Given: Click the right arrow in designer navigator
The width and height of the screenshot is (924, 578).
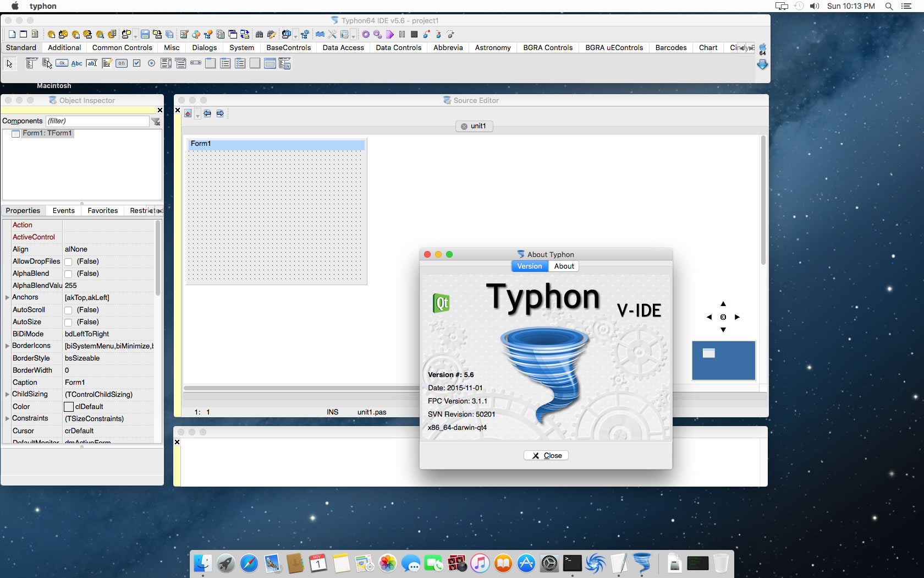Looking at the screenshot, I should (x=737, y=317).
